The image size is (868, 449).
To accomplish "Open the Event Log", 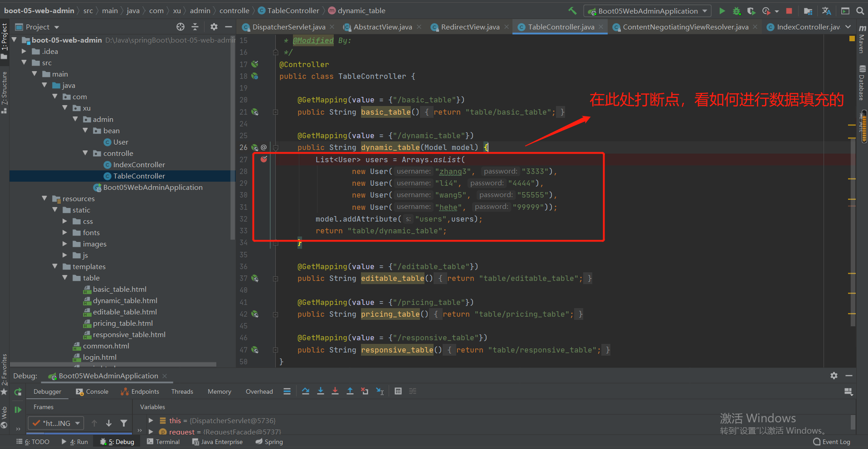I will click(831, 442).
